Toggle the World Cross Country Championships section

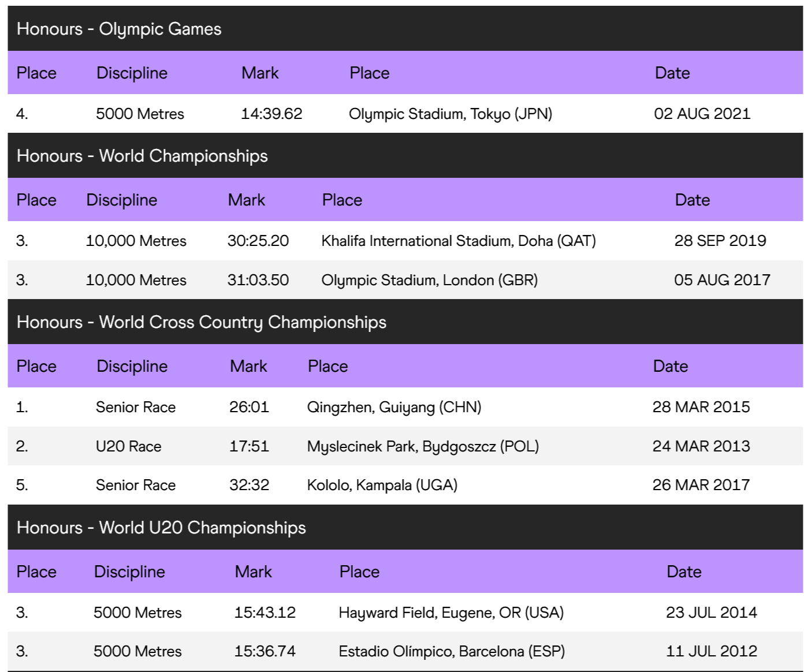[405, 322]
